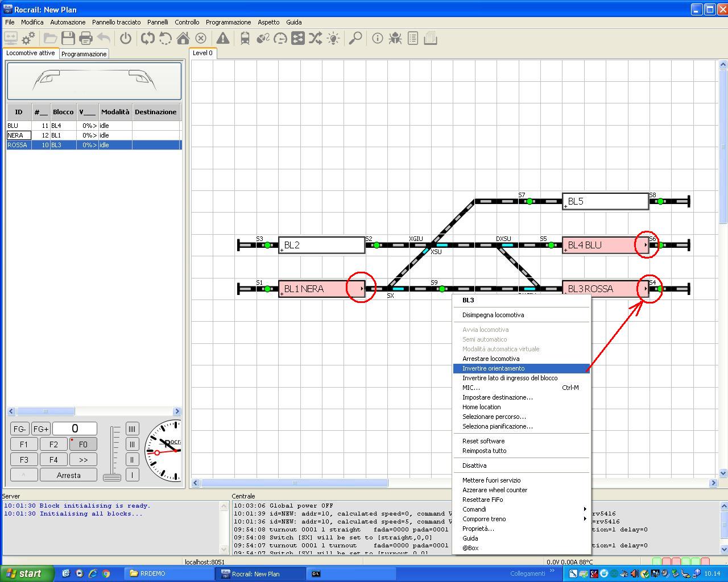Click the throttle speed slider handle
The width and height of the screenshot is (728, 582).
[x=112, y=477]
